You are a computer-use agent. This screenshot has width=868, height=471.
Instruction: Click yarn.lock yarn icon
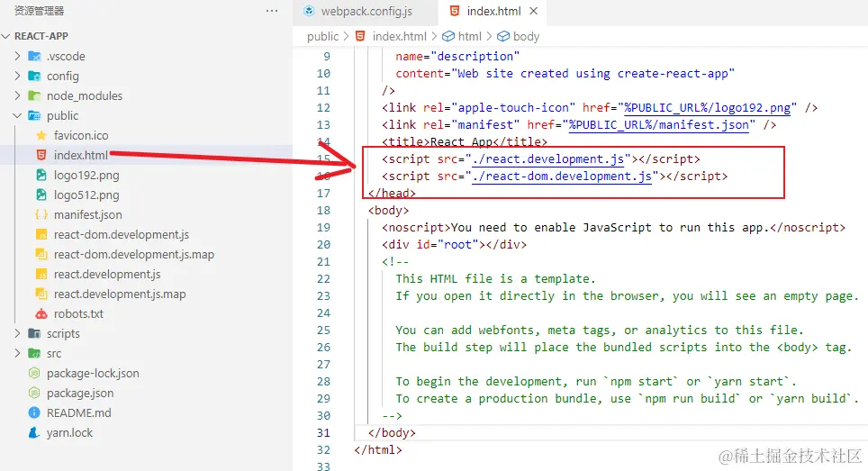tap(34, 433)
